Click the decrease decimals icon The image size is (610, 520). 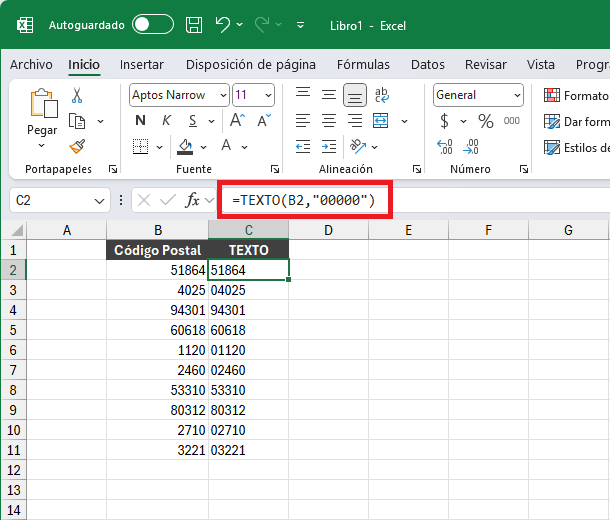pyautogui.click(x=471, y=147)
